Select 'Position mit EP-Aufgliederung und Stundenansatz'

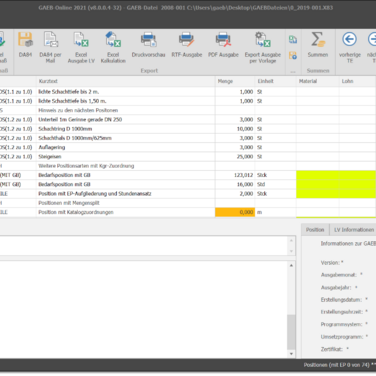tap(95, 194)
